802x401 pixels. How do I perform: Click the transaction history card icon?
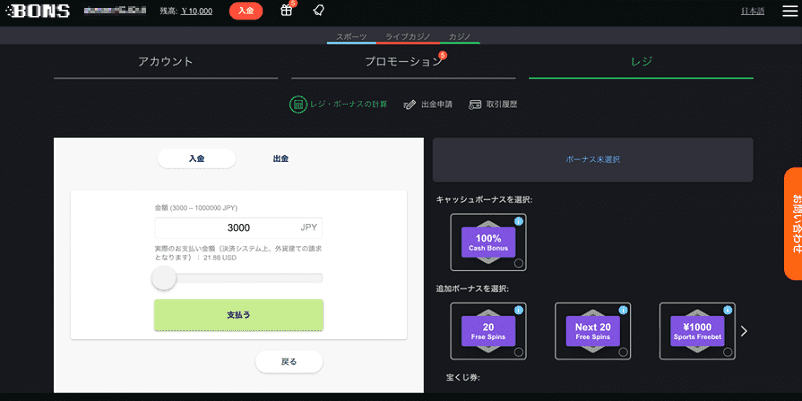[x=475, y=104]
